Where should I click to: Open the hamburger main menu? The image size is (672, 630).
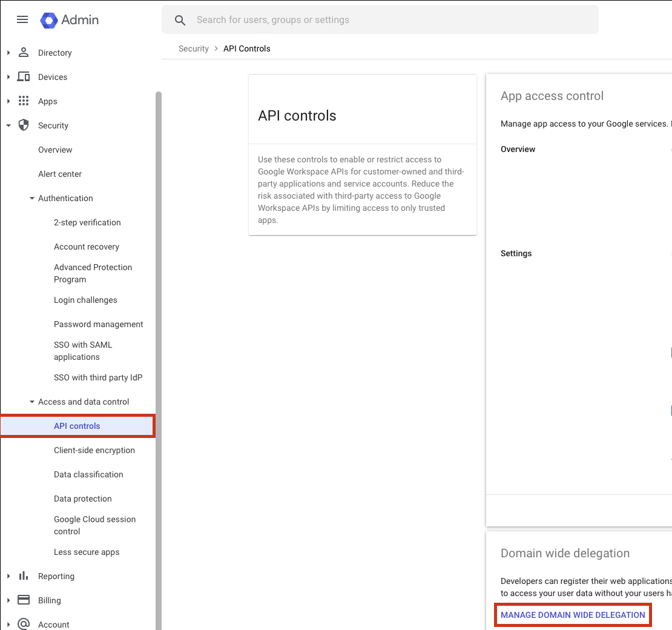pyautogui.click(x=22, y=20)
